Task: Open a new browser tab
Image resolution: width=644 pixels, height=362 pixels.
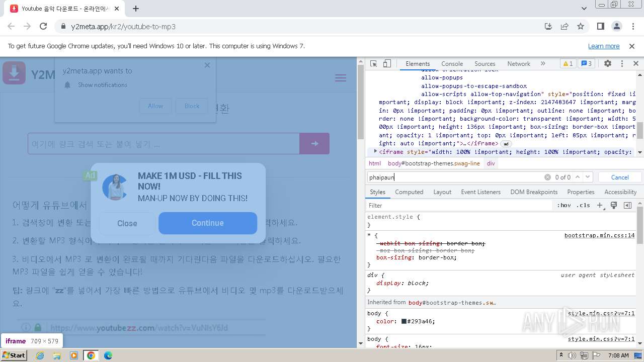Action: [136, 9]
